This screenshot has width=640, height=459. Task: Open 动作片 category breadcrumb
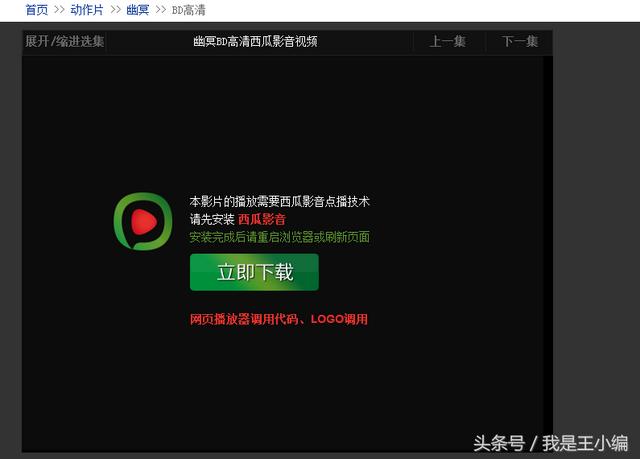[x=87, y=9]
